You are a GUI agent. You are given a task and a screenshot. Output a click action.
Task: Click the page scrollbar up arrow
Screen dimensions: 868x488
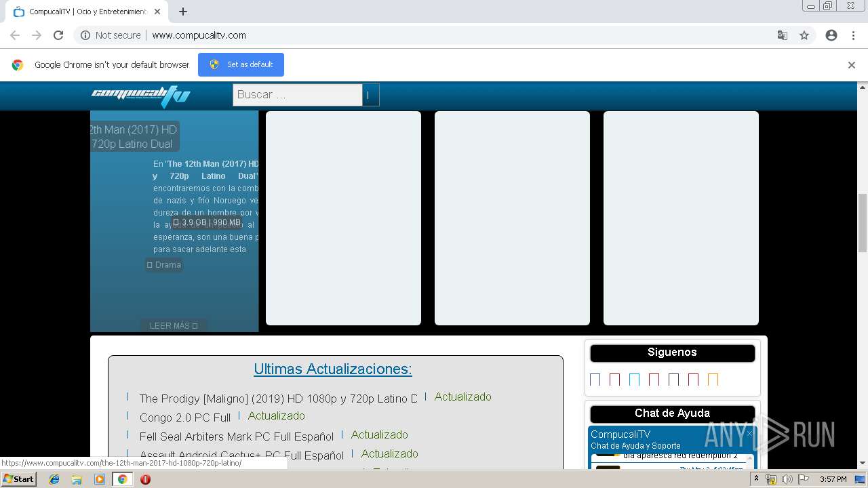863,87
